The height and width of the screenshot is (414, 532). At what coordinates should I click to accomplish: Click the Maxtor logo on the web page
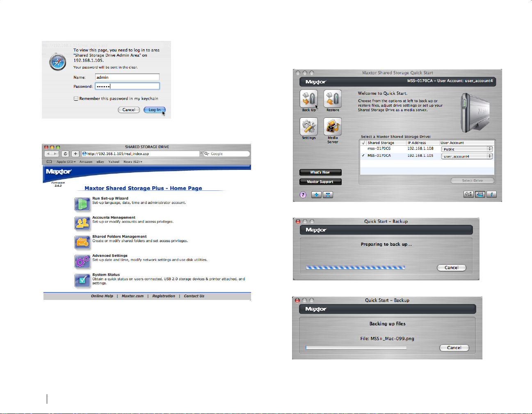tap(59, 172)
